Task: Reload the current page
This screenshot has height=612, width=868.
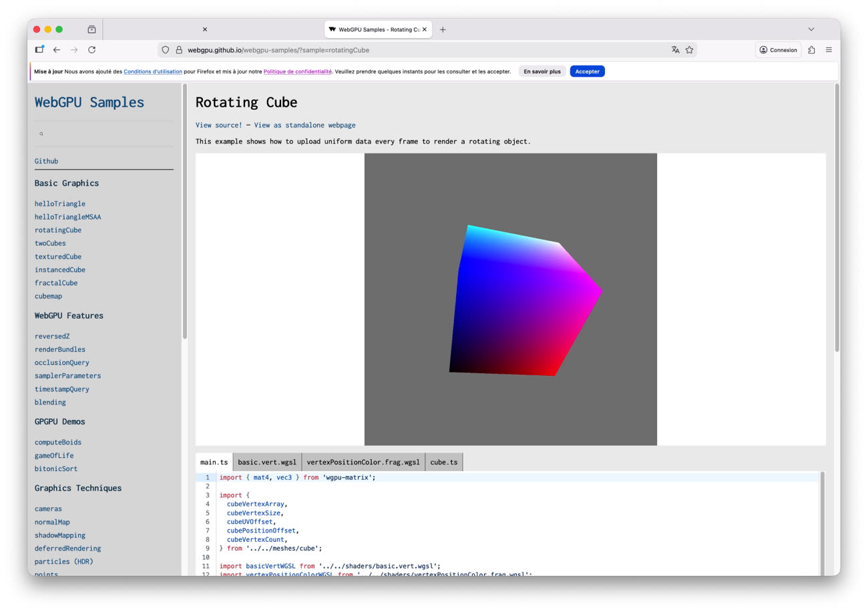Action: (92, 49)
